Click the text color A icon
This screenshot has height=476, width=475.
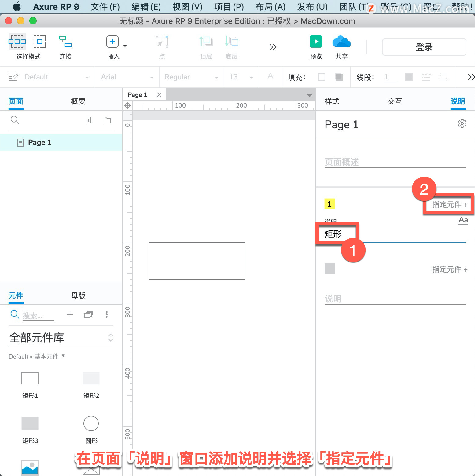click(270, 76)
